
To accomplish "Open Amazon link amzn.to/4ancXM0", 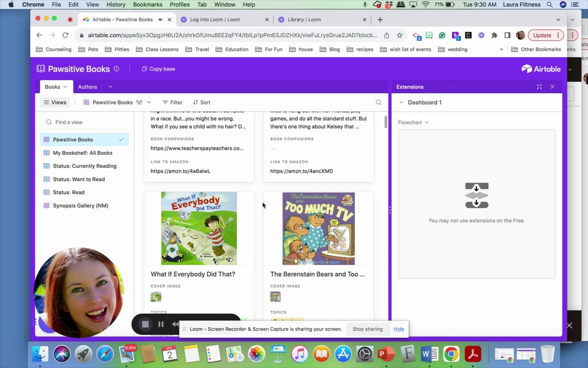I will [x=301, y=171].
